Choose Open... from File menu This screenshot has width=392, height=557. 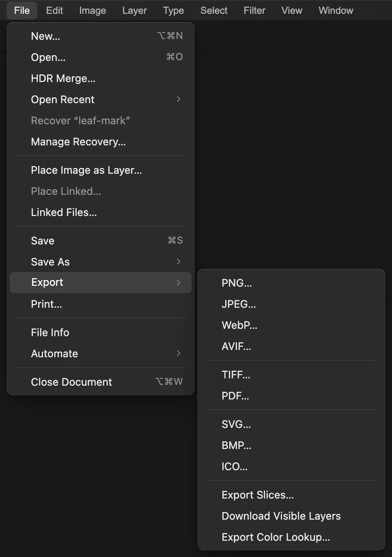click(101, 57)
